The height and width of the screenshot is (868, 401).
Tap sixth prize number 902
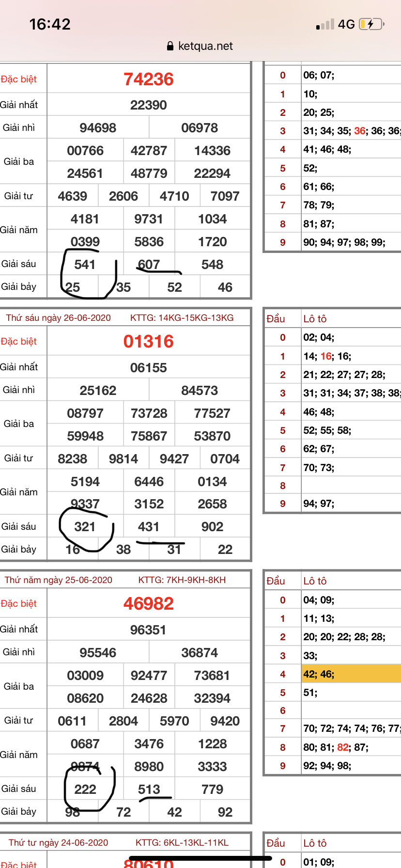[x=212, y=527]
